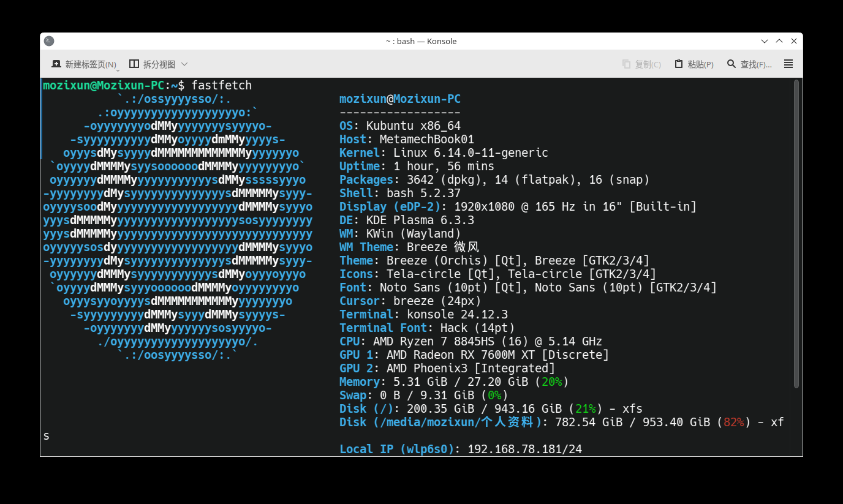Click the Packages '3642 (dpkg)' line

tap(494, 179)
